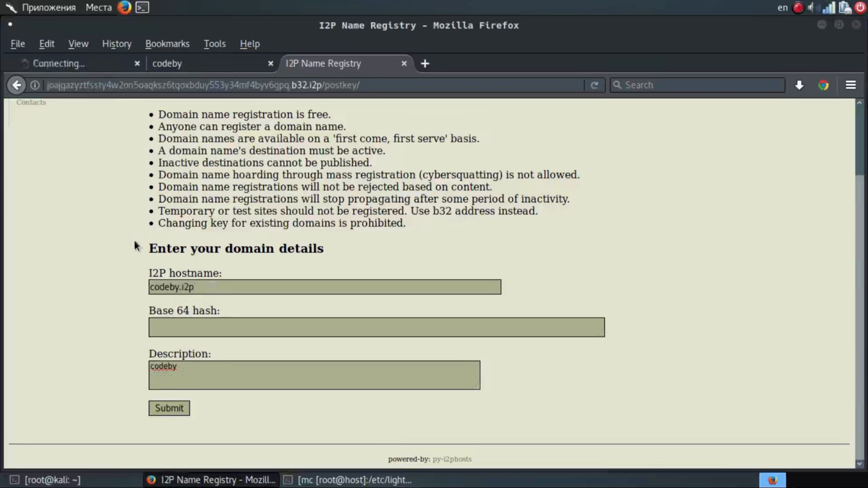Open the downloads arrow icon

799,85
